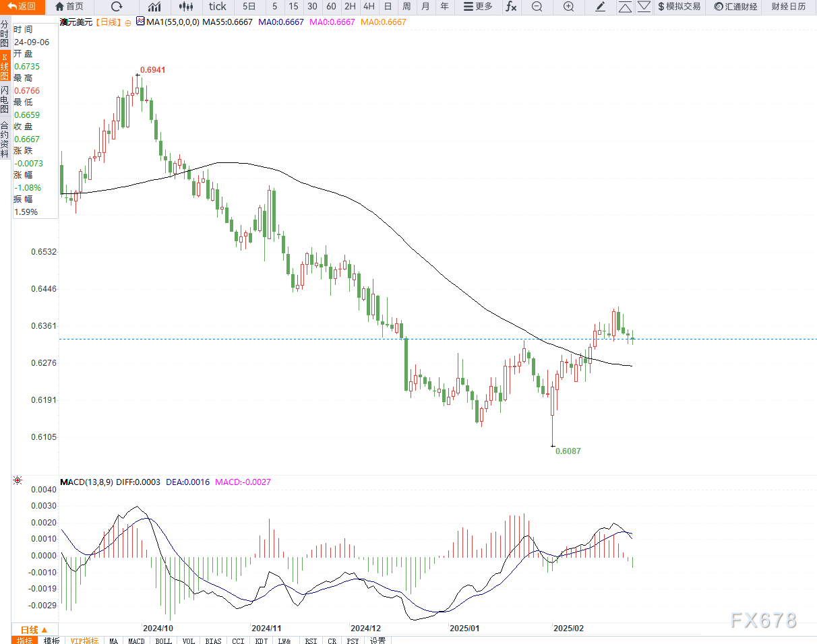Toggle the MACD panel sun-shaped settings icon
Image resolution: width=817 pixels, height=644 pixels.
click(18, 480)
